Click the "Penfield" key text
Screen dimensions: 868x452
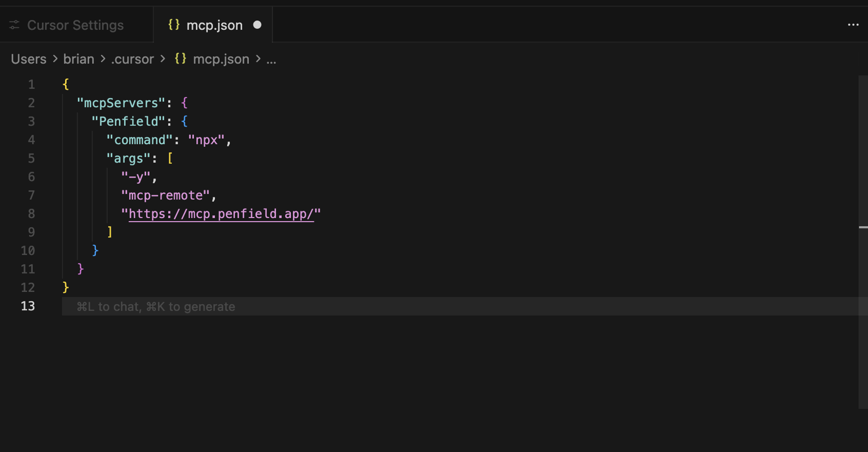(x=128, y=121)
